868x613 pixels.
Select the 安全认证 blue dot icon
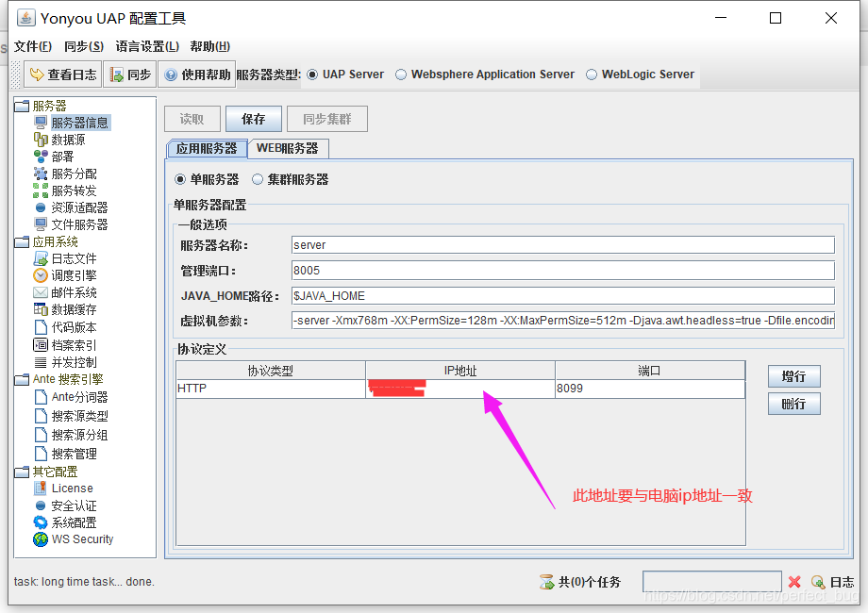point(41,505)
